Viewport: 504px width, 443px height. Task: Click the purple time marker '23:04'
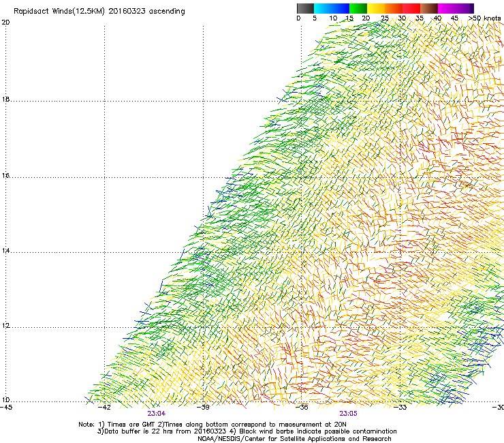pos(157,414)
